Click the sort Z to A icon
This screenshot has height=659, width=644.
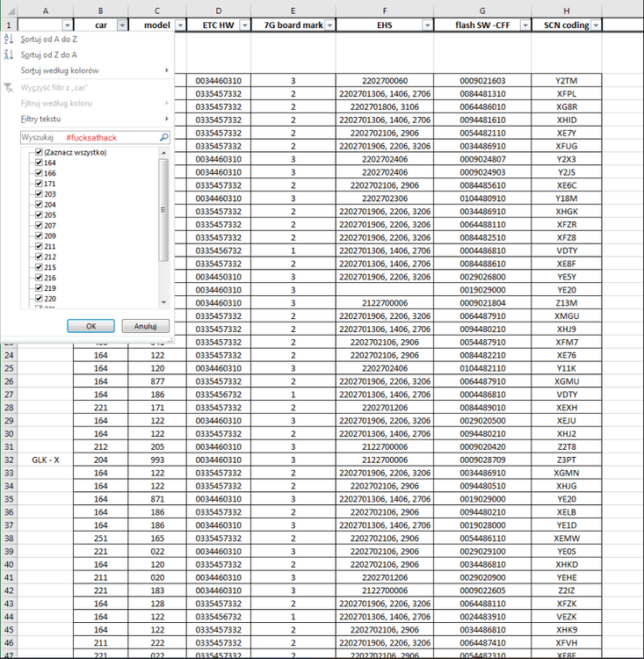(9, 54)
